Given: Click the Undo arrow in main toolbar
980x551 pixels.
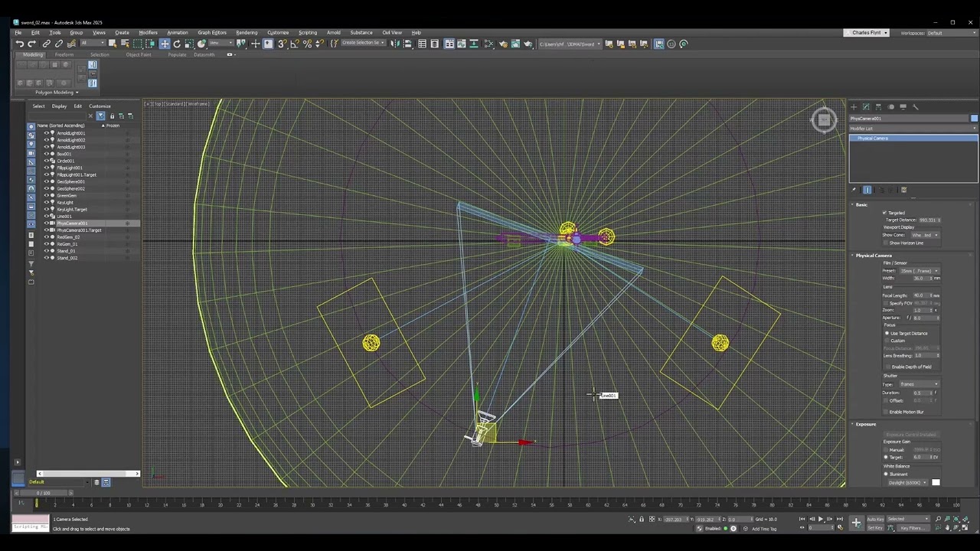Looking at the screenshot, I should pyautogui.click(x=19, y=44).
